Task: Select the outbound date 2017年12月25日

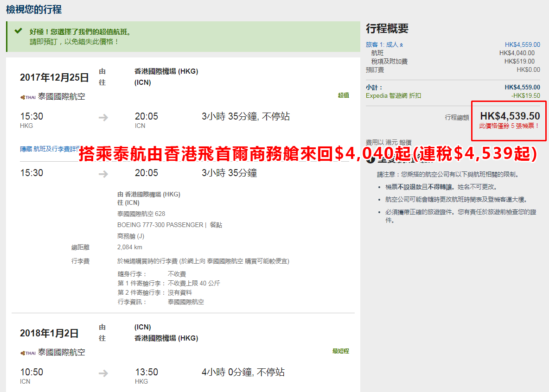Action: (54, 77)
